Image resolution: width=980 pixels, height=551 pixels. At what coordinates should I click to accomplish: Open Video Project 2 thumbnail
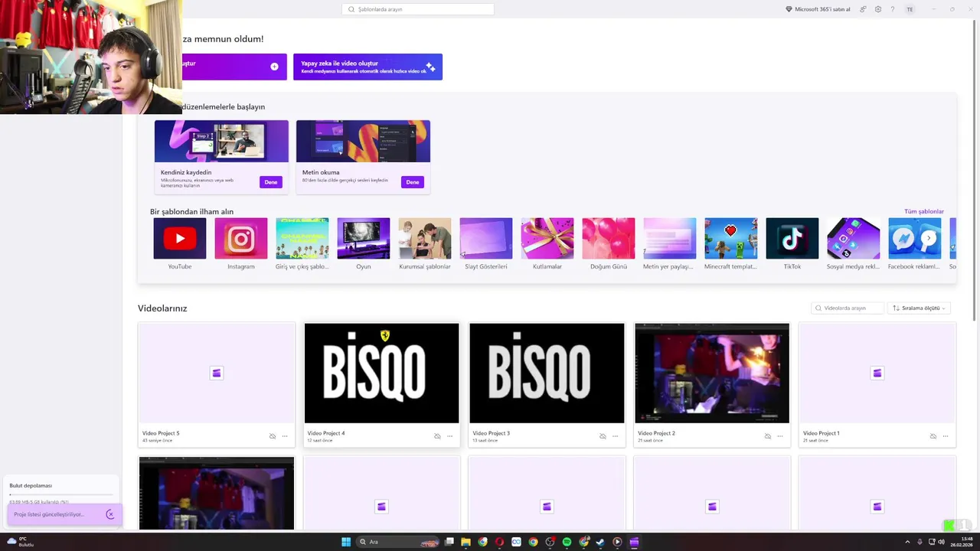click(x=712, y=373)
